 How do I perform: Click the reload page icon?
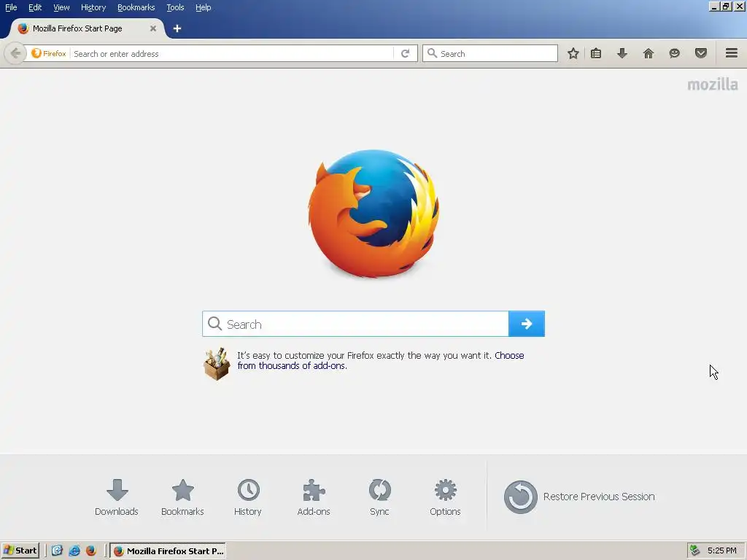point(406,53)
